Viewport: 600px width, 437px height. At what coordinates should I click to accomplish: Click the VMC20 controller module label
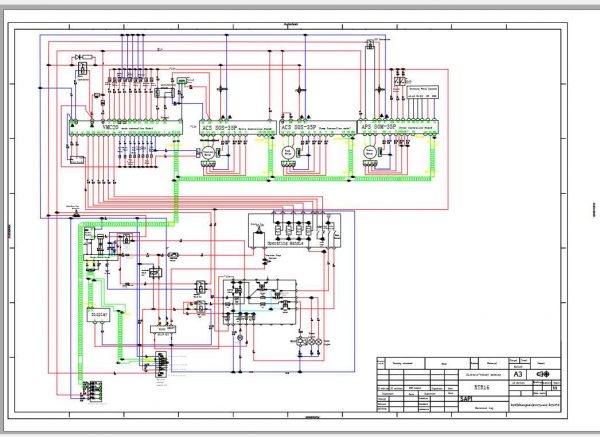point(112,127)
